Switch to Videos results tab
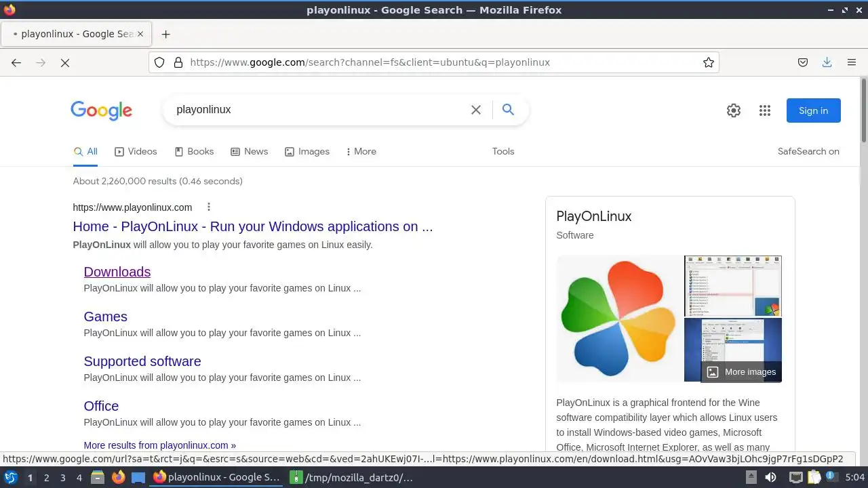Screen dimensions: 868x488 pos(136,152)
